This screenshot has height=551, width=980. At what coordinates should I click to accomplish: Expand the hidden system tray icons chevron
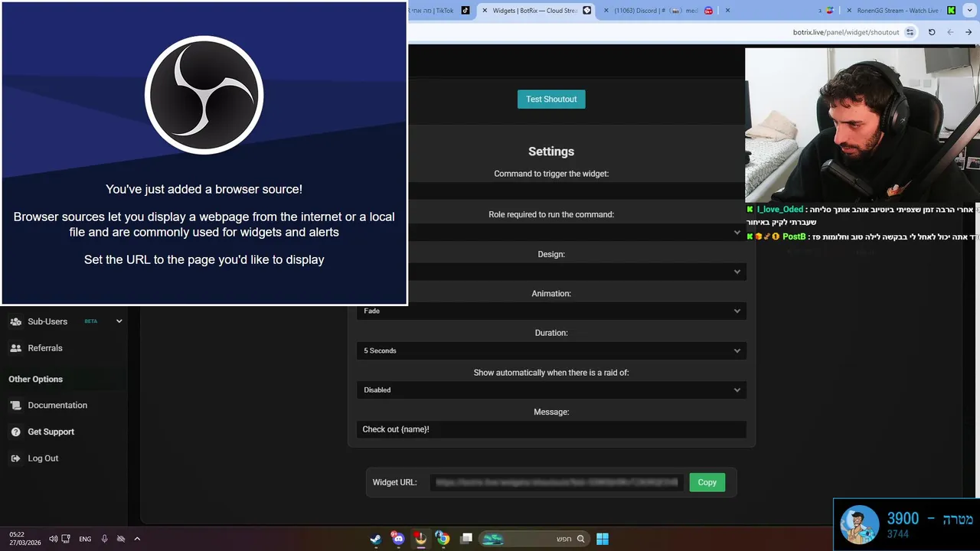137,539
